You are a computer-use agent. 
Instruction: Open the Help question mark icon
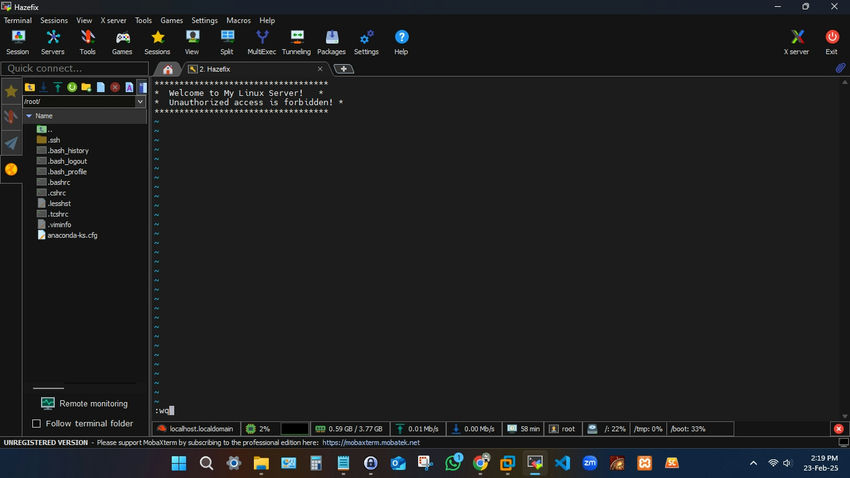point(401,42)
